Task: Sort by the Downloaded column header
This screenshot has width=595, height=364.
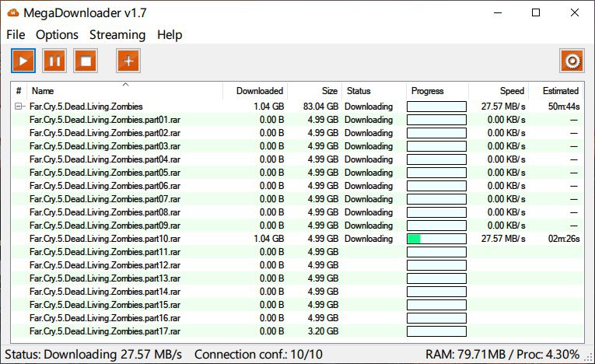Action: [260, 91]
